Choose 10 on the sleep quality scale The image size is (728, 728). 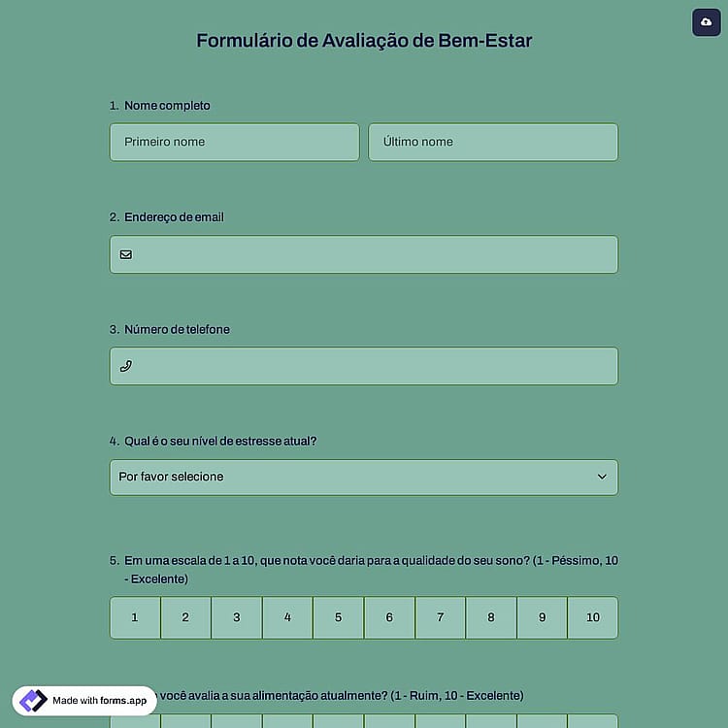click(x=593, y=617)
